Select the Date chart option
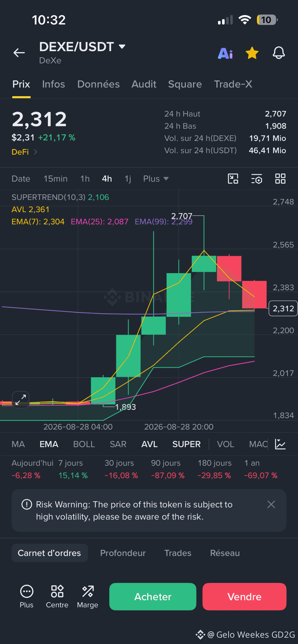The image size is (298, 644). coord(21,179)
